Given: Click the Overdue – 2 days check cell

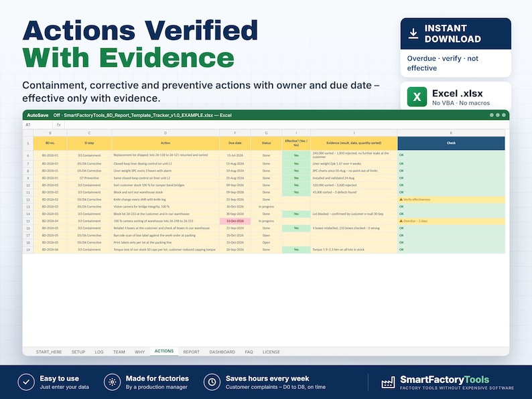Looking at the screenshot, I should (x=451, y=221).
